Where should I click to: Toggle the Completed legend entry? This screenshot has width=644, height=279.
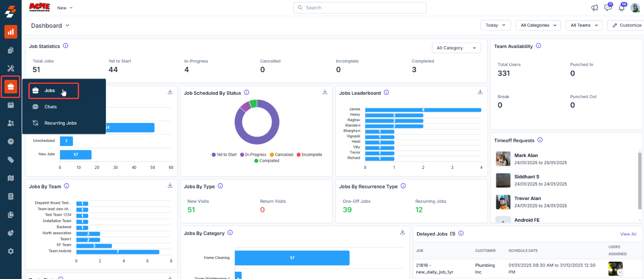[x=267, y=161]
